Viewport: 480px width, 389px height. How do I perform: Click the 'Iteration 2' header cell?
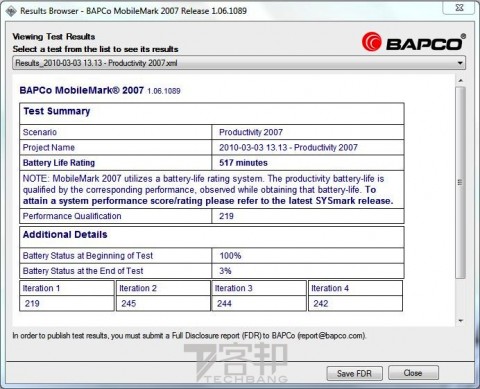[x=163, y=288]
